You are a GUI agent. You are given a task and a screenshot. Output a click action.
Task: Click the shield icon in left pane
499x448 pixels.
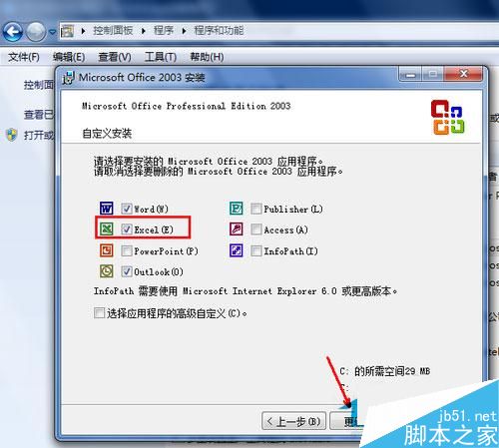tap(12, 135)
